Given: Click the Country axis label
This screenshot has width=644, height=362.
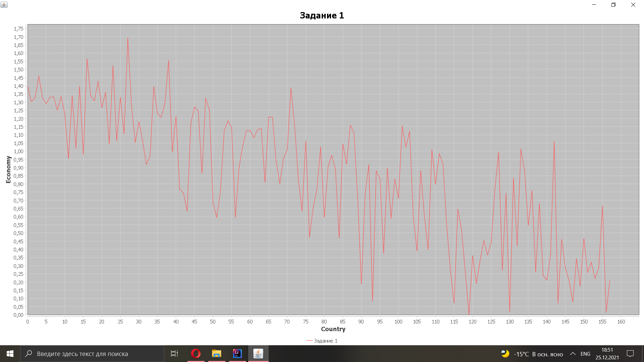Looking at the screenshot, I should [x=333, y=329].
